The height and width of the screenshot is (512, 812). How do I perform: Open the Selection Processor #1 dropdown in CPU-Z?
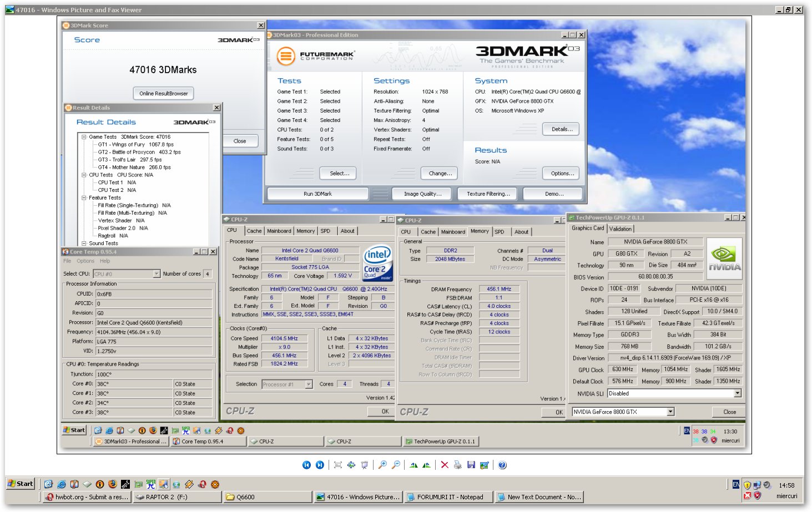click(309, 384)
